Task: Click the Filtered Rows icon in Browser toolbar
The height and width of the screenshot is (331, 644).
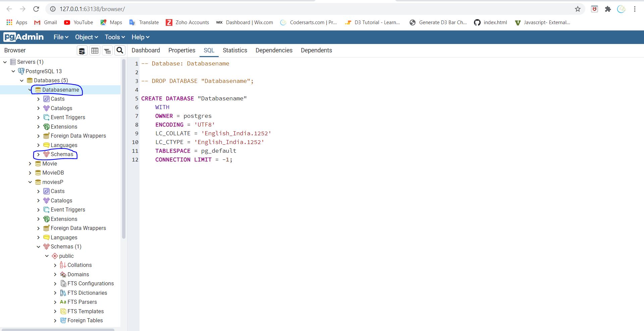Action: point(107,51)
